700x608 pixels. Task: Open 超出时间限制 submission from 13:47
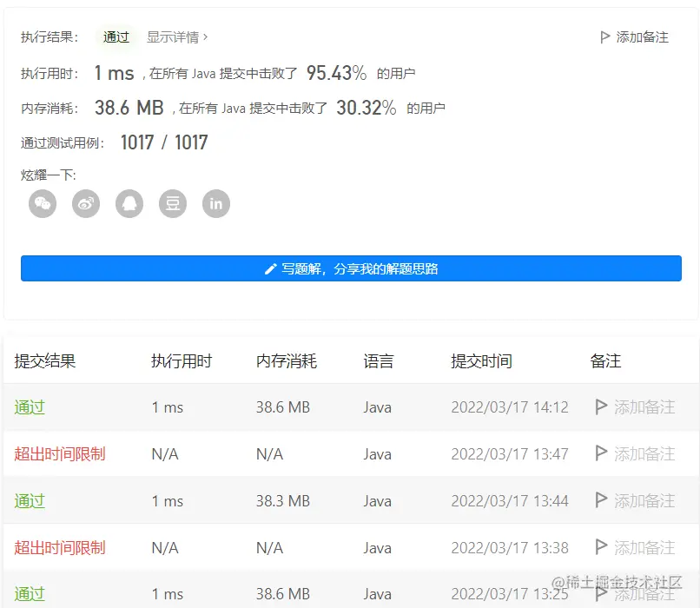coord(60,454)
